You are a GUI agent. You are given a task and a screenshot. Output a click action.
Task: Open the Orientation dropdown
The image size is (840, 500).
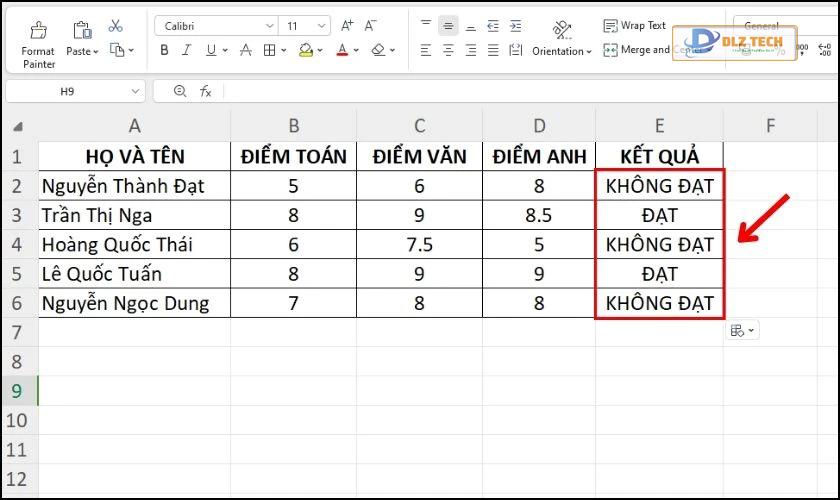coord(562,51)
